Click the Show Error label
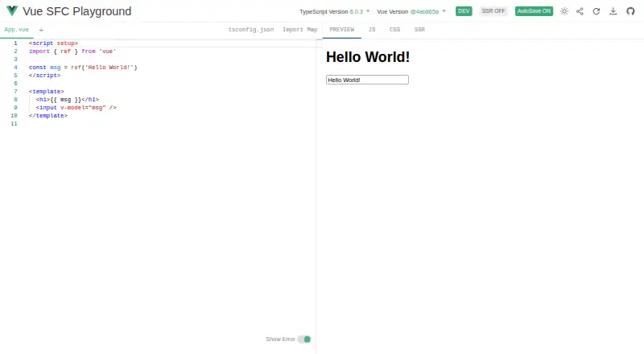The width and height of the screenshot is (644, 354). point(280,340)
